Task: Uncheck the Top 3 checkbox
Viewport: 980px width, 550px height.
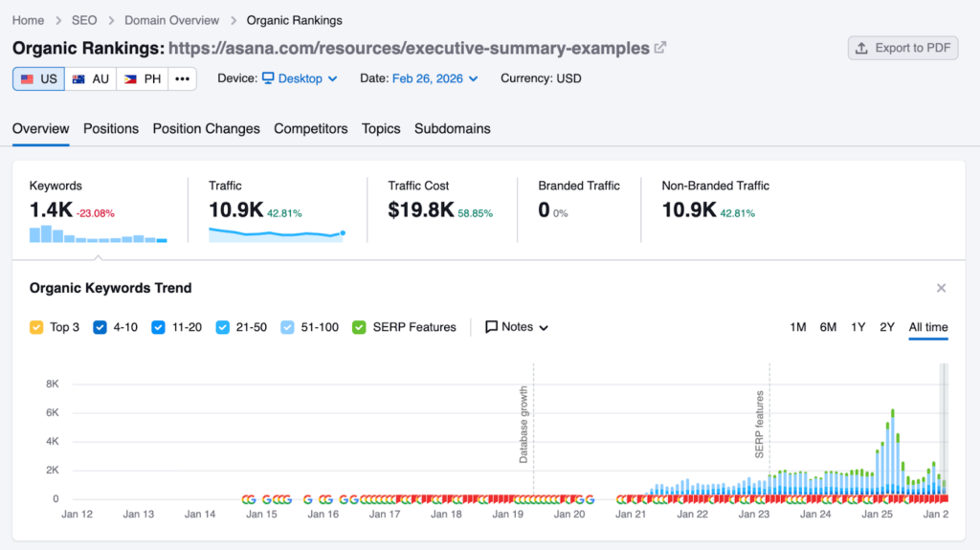Action: point(36,327)
